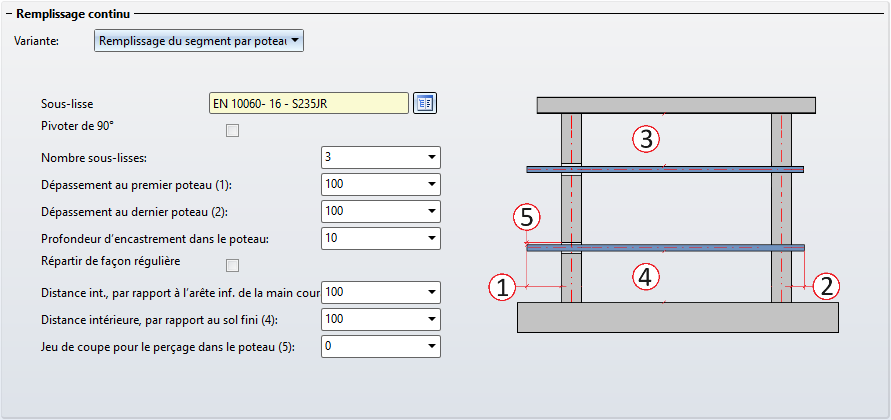Toggle the Pivoter de 90° checkbox
The width and height of the screenshot is (891, 420).
tap(232, 131)
